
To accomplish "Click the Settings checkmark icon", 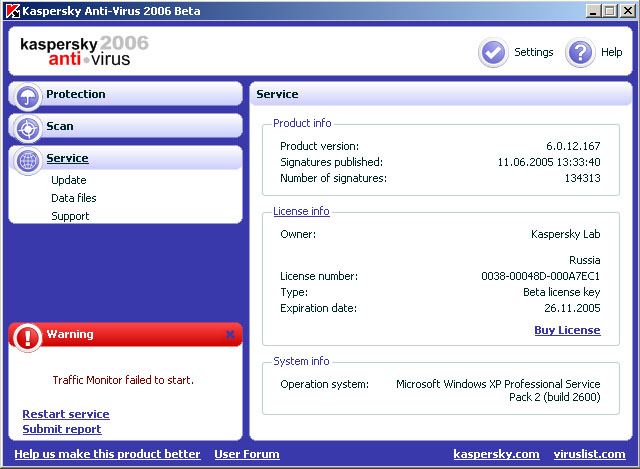I will [x=493, y=52].
